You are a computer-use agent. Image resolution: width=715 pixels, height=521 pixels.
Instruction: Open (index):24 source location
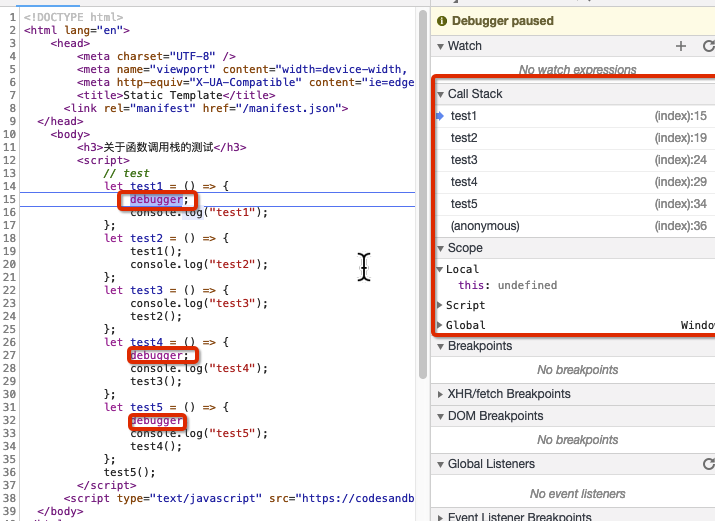point(680,160)
